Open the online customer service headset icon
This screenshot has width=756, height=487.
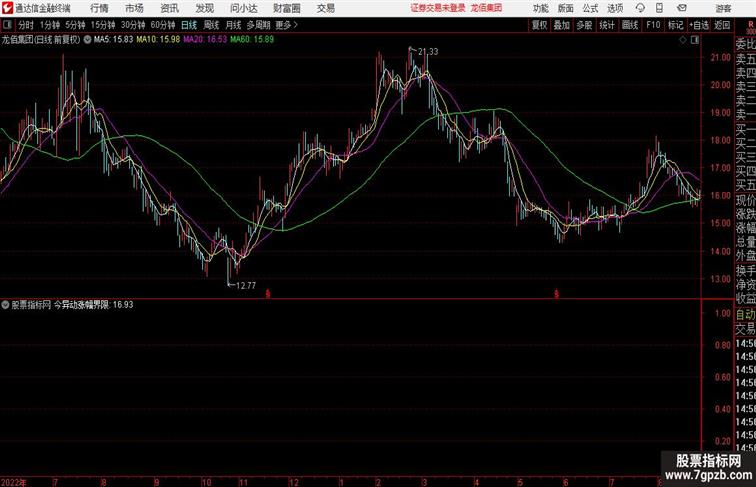coord(640,8)
